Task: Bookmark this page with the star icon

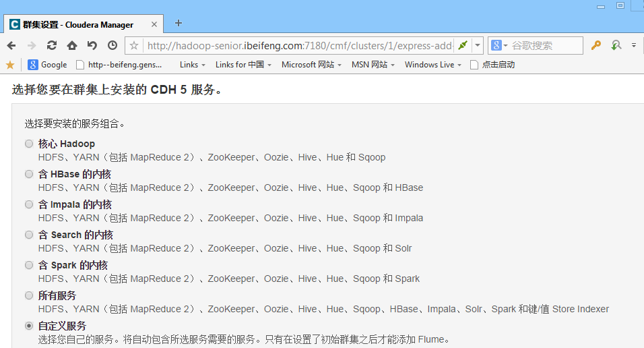Action: (x=134, y=45)
